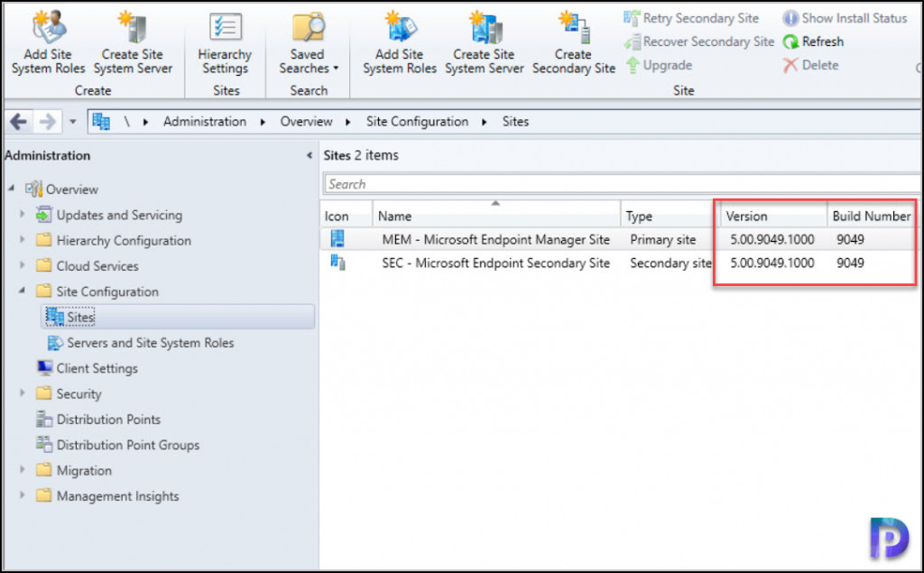The image size is (924, 573).
Task: Sort by the Name column header
Action: pos(496,216)
